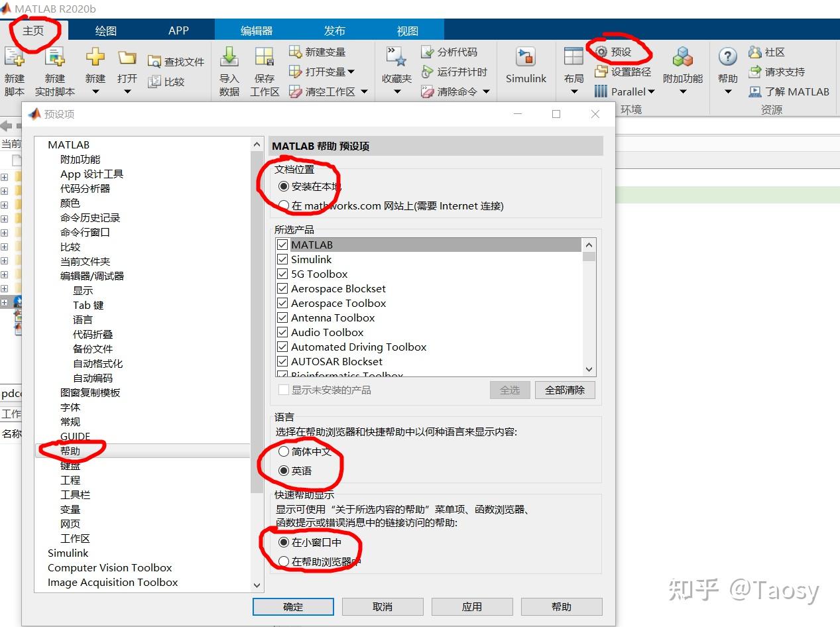Select 字体 in preferences tree
Screen dimensions: 840x627
pyautogui.click(x=70, y=407)
